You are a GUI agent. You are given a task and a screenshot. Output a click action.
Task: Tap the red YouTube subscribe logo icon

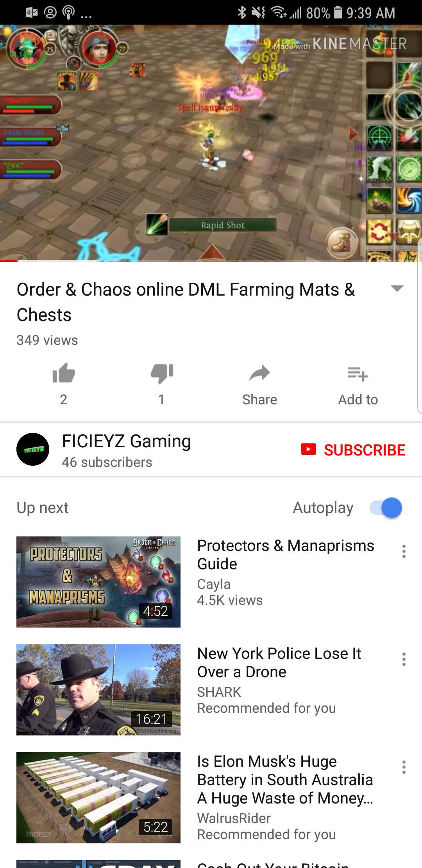tap(308, 449)
